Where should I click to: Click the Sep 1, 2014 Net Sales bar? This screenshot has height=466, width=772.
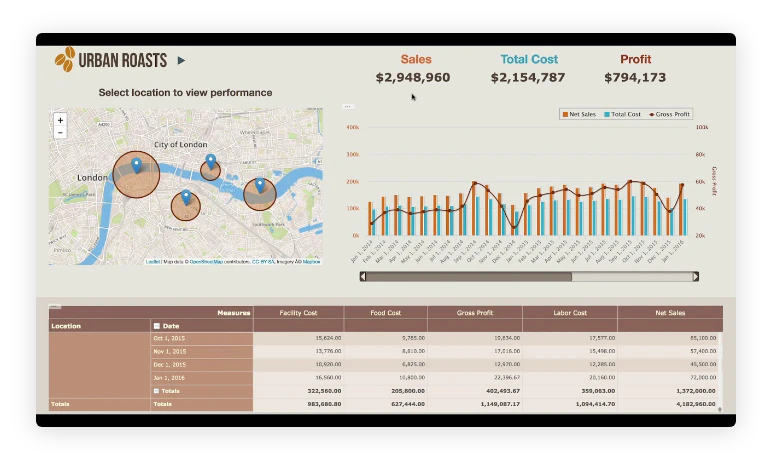[x=474, y=209]
